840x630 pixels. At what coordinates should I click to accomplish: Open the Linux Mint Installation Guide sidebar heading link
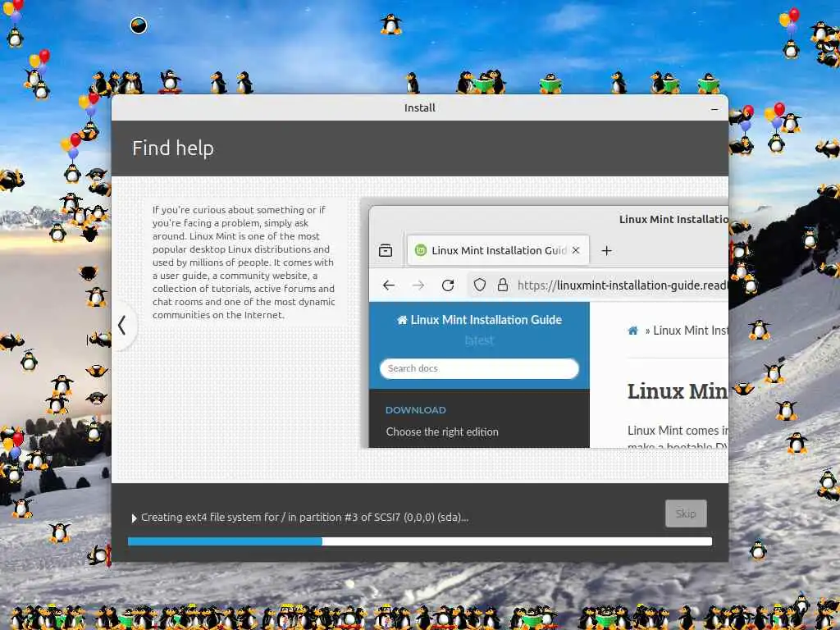tap(479, 320)
